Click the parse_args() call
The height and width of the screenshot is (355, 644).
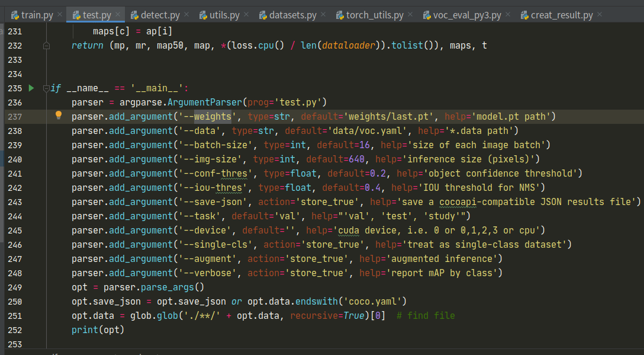click(x=172, y=287)
